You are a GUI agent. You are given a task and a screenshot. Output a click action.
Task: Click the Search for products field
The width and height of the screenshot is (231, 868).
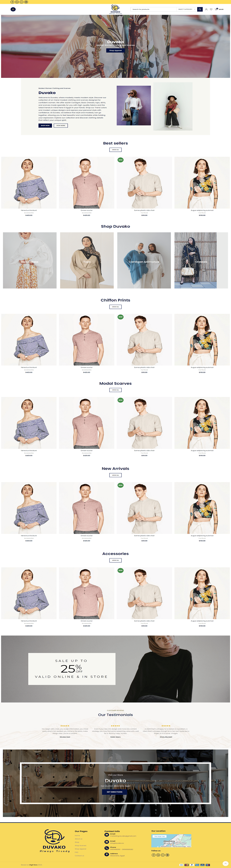pyautogui.click(x=154, y=9)
